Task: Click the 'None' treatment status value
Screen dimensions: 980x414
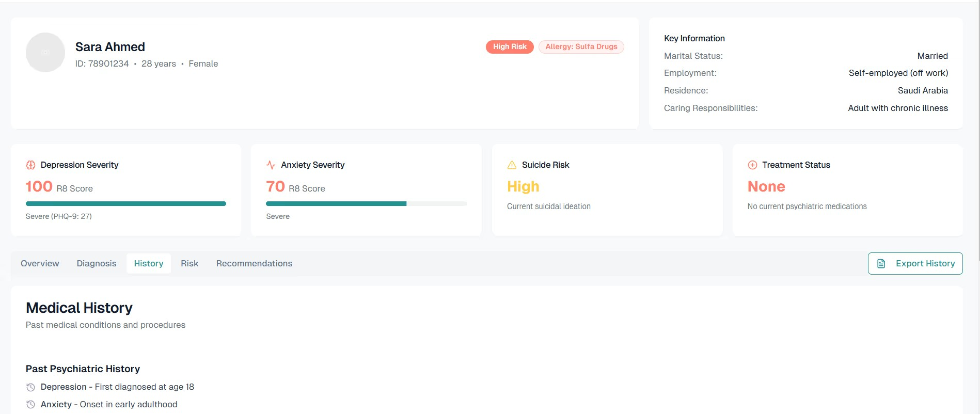Action: click(x=766, y=186)
